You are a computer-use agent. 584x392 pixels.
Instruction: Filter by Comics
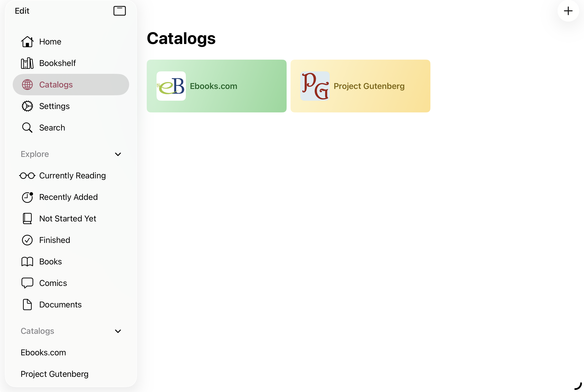point(71,283)
